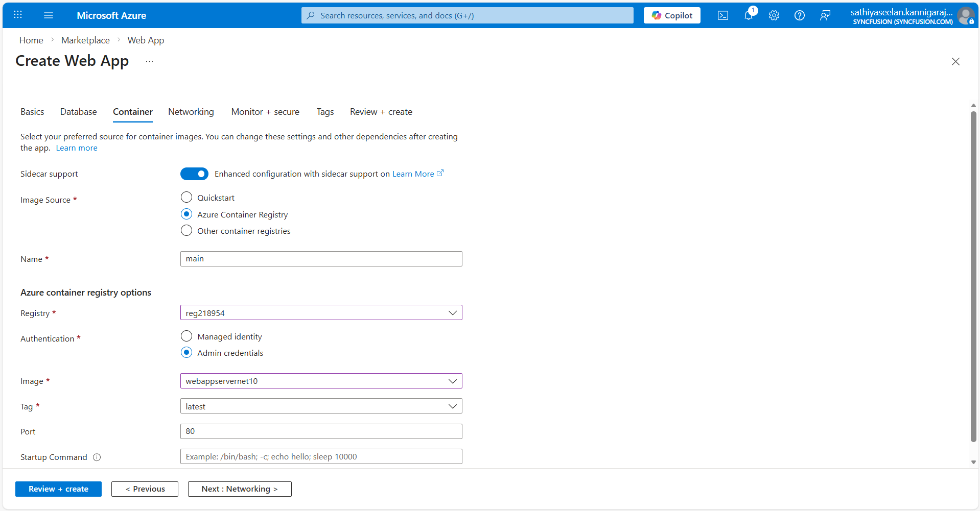The height and width of the screenshot is (511, 980).
Task: Click the Startup Command input field
Action: [x=321, y=456]
